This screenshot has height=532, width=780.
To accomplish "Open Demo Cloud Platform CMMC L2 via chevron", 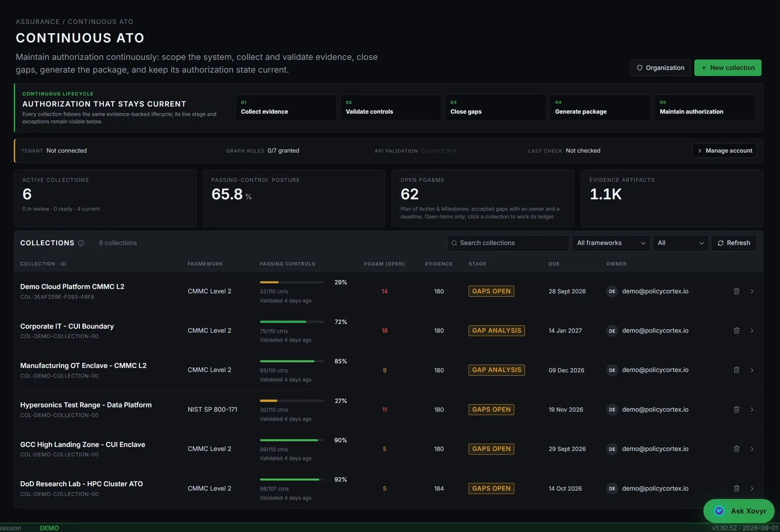I will coord(752,291).
